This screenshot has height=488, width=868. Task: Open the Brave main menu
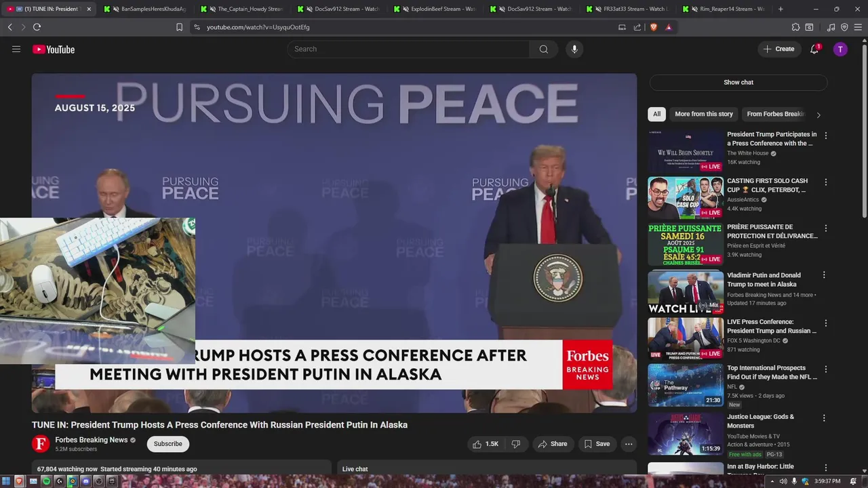pos(858,27)
